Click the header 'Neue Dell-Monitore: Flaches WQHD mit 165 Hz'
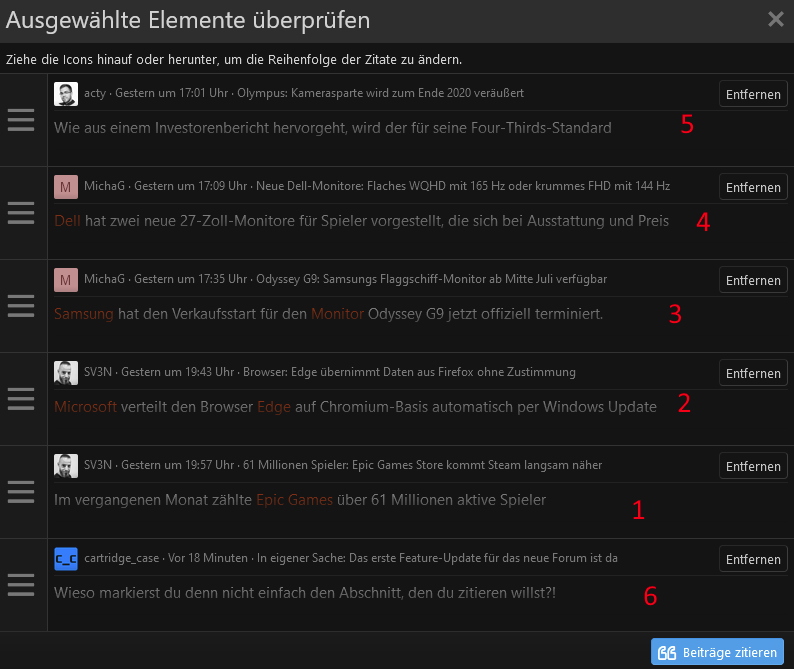 pos(380,186)
